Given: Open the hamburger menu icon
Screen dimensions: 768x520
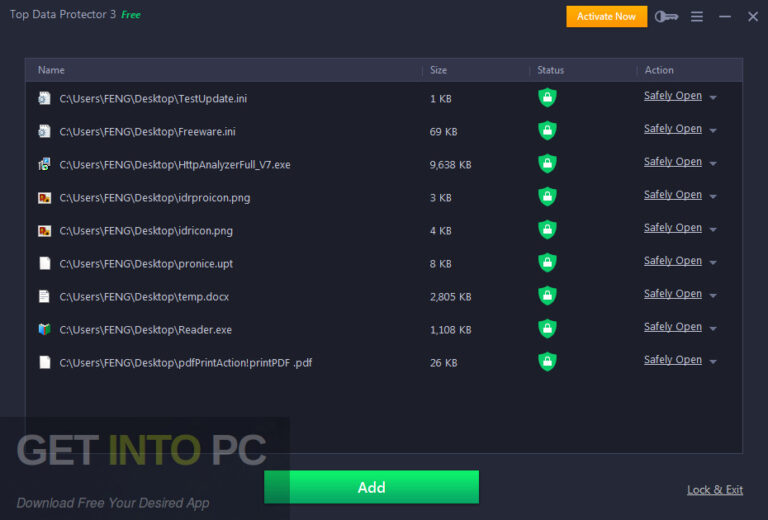Looking at the screenshot, I should [x=697, y=17].
